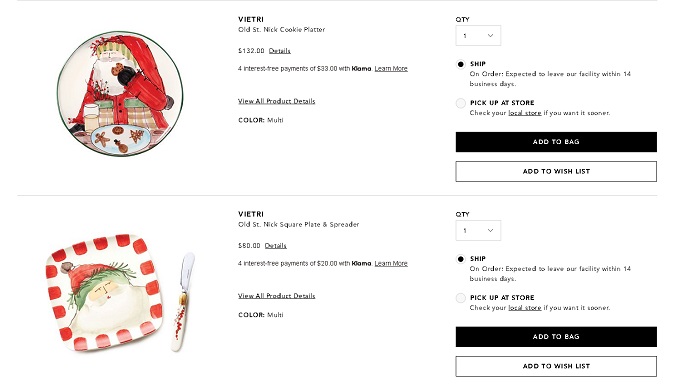Select Pick Up At Store for the Square Plate
Viewport: 700px width, 386px height.
click(x=461, y=298)
